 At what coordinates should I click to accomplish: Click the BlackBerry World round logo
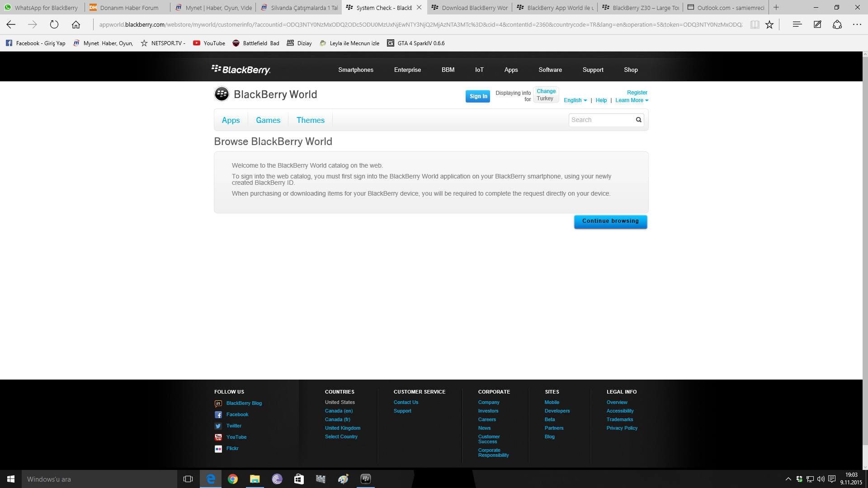222,94
